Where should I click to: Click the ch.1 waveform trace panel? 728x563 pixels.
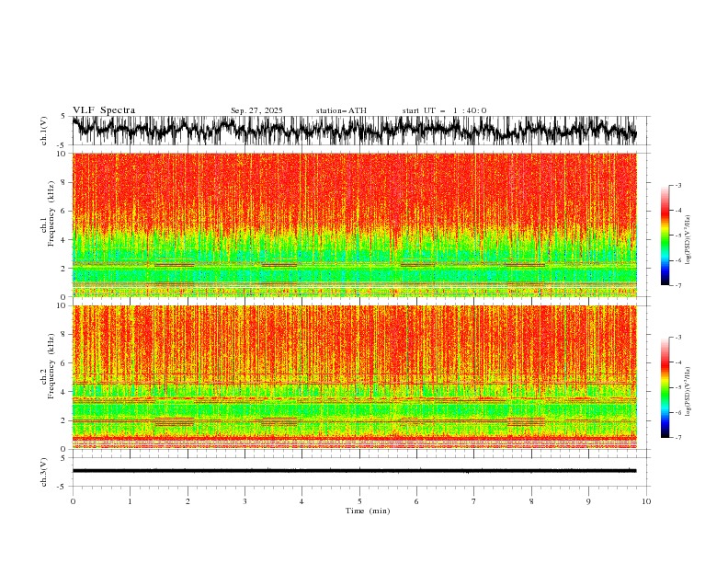355,131
